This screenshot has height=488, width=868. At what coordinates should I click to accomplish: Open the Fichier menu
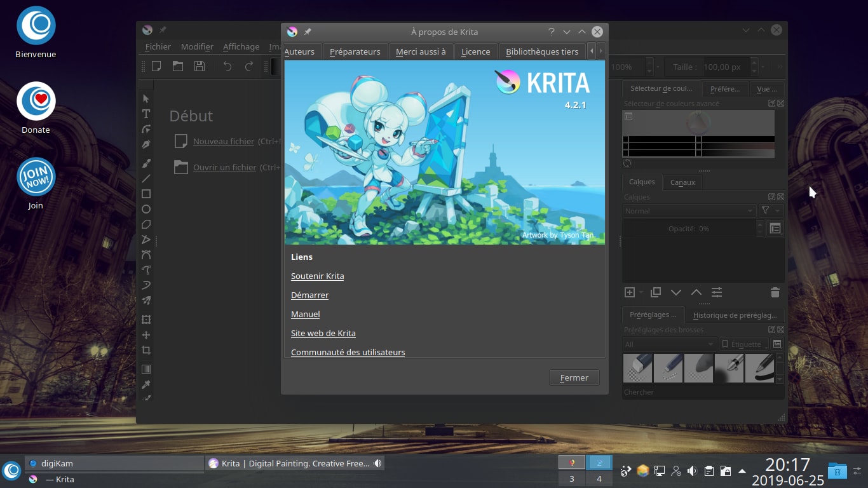pos(158,46)
